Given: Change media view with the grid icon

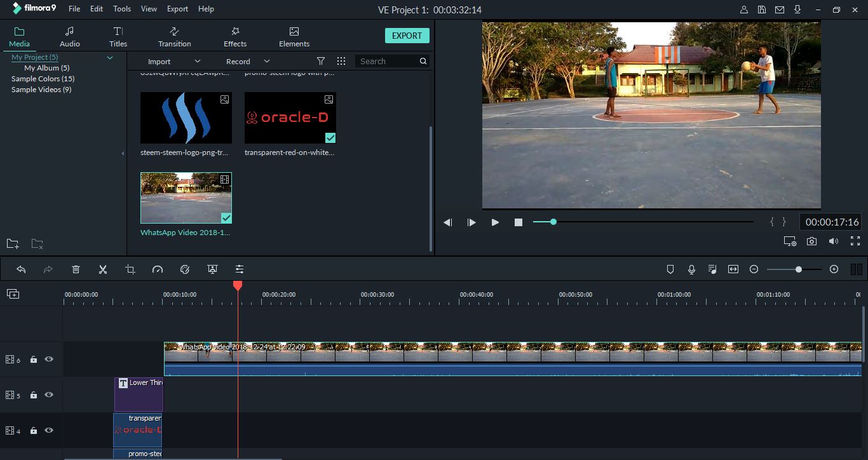Looking at the screenshot, I should coord(341,61).
